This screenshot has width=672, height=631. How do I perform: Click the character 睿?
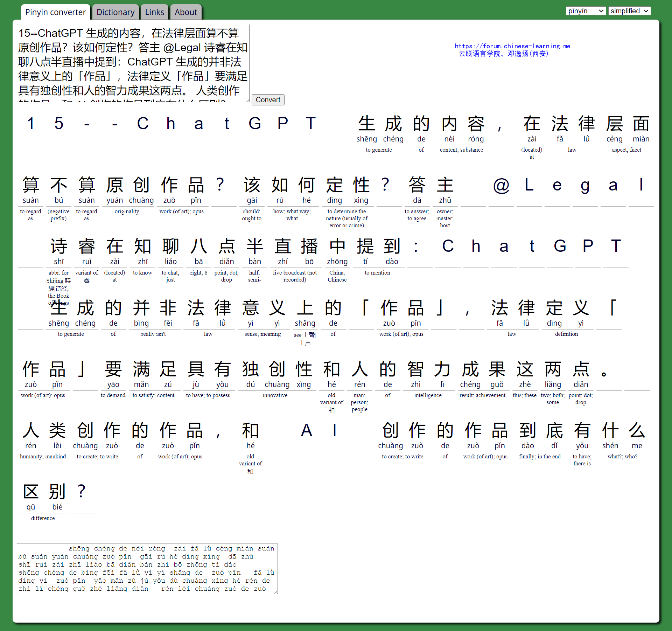[x=87, y=246]
